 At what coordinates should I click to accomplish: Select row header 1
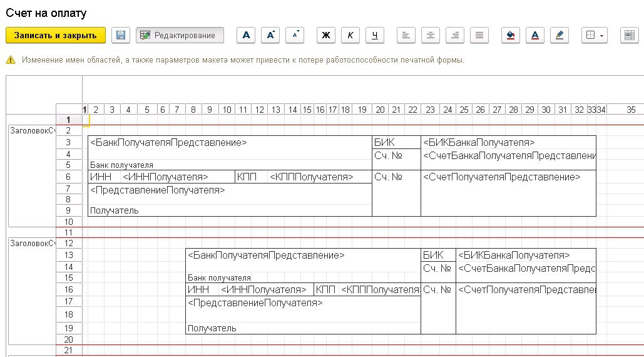click(69, 120)
